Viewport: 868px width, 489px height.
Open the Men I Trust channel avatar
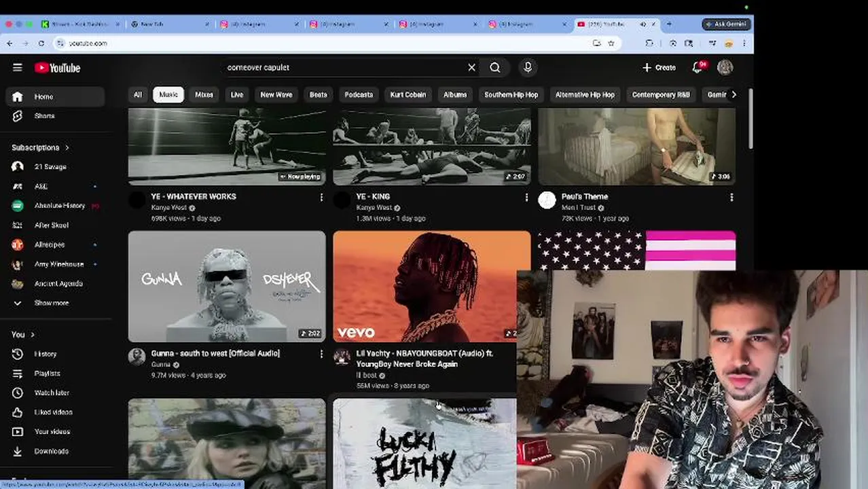(x=547, y=200)
